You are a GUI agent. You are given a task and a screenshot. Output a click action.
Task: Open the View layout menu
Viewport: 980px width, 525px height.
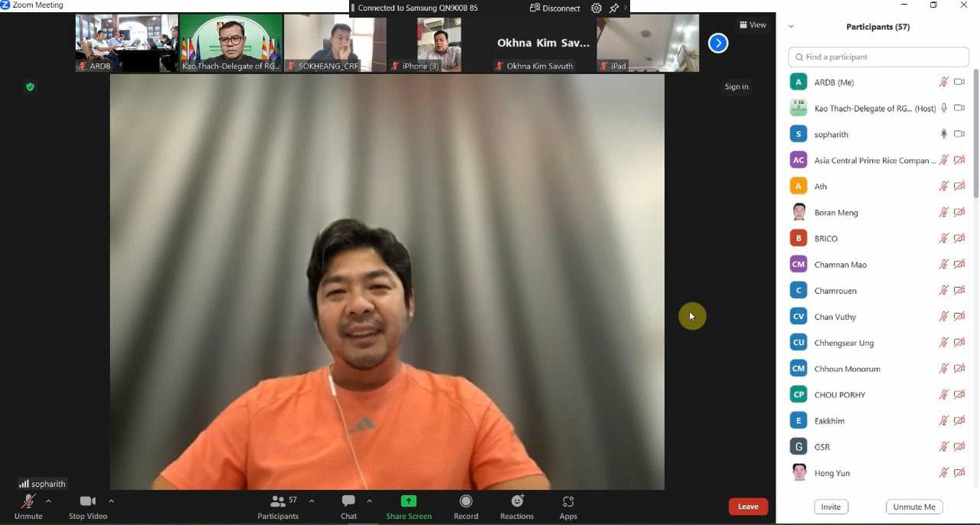click(753, 25)
